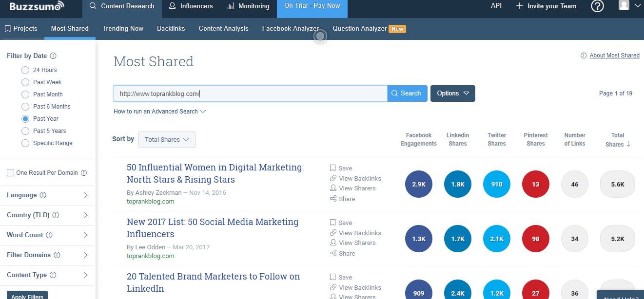Save the 50 Influential Women article
The height and width of the screenshot is (299, 644).
pos(341,168)
